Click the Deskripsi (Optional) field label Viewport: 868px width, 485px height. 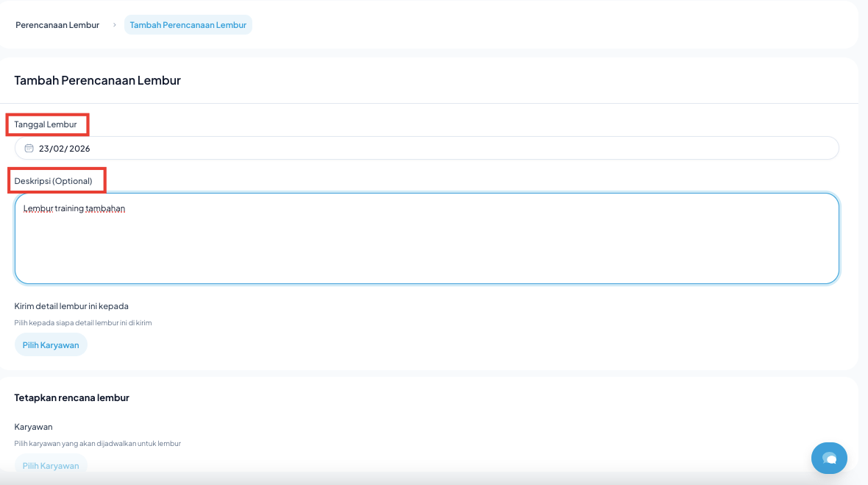54,181
